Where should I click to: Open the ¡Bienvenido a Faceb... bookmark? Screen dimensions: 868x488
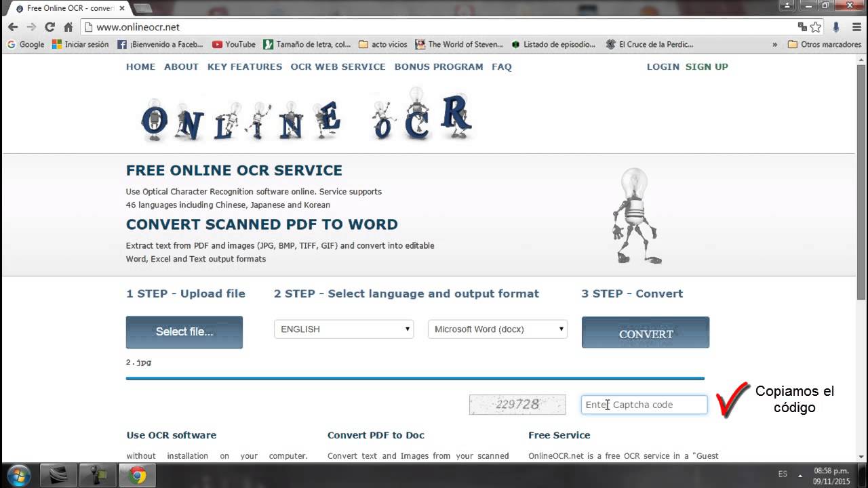coord(160,45)
